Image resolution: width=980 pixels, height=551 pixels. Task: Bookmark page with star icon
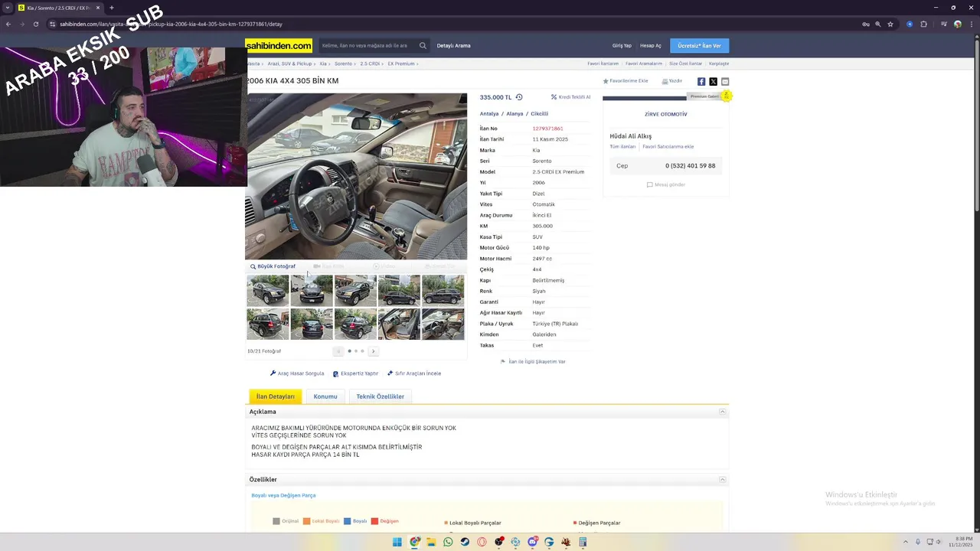[x=890, y=24]
